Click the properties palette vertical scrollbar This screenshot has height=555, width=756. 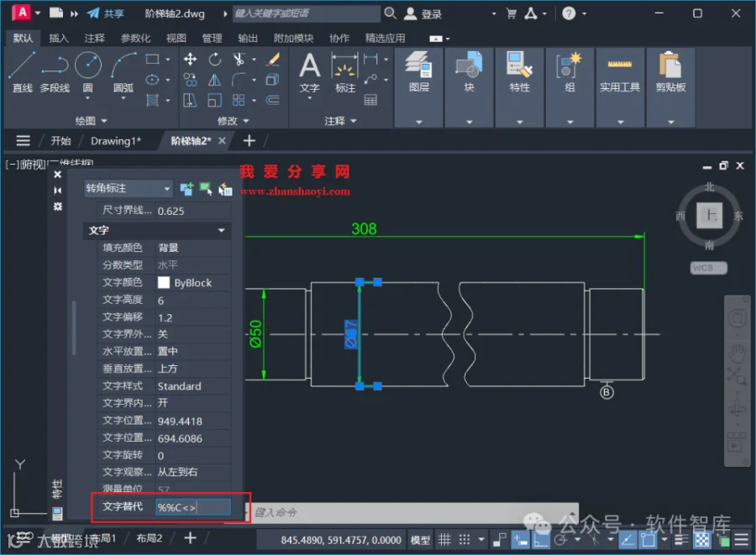[x=74, y=327]
